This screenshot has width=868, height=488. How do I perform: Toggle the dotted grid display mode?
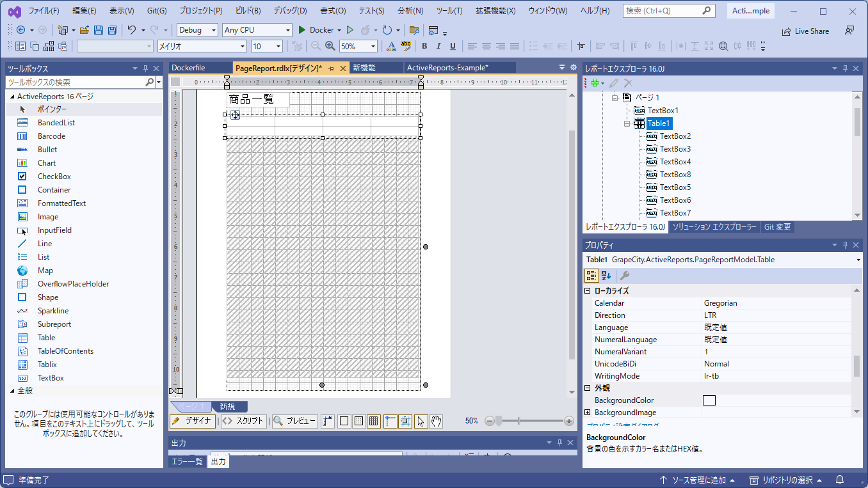click(x=359, y=421)
